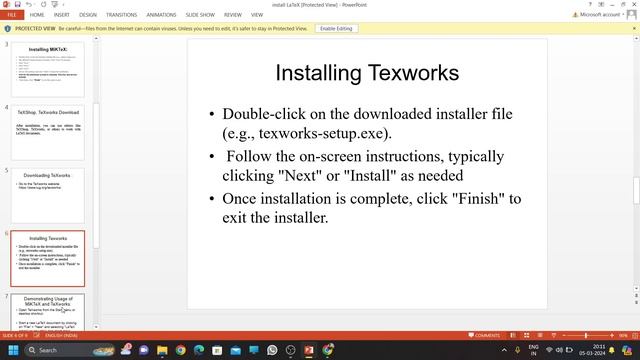Click the PowerPoint Help question mark icon

pyautogui.click(x=590, y=4)
